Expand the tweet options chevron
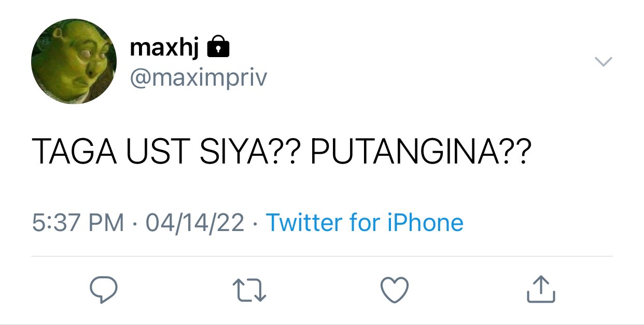The width and height of the screenshot is (644, 325). coord(603,61)
